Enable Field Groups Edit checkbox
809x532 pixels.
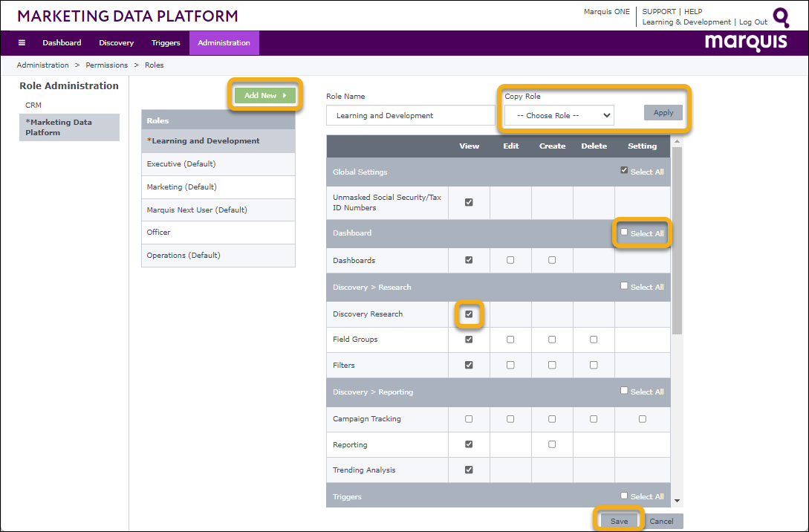point(511,340)
